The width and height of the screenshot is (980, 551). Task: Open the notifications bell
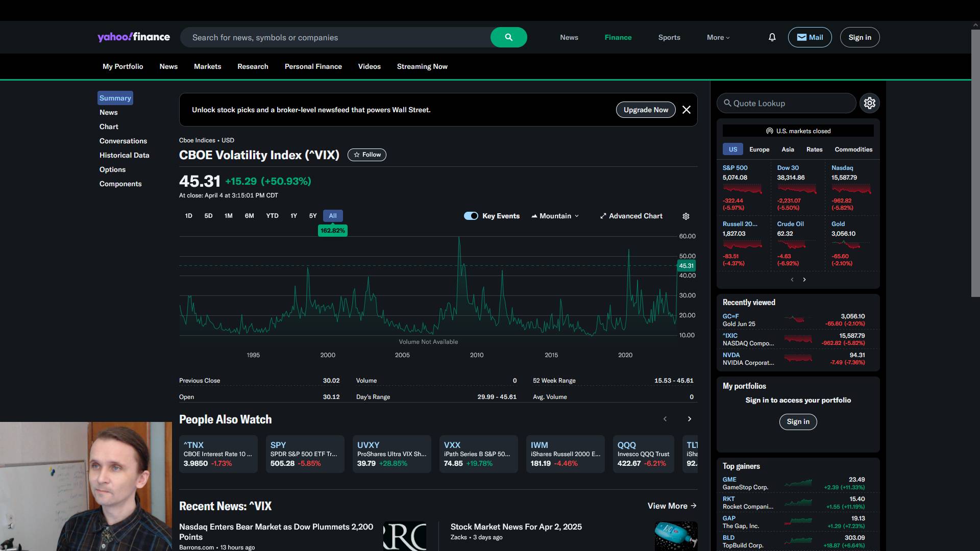772,37
